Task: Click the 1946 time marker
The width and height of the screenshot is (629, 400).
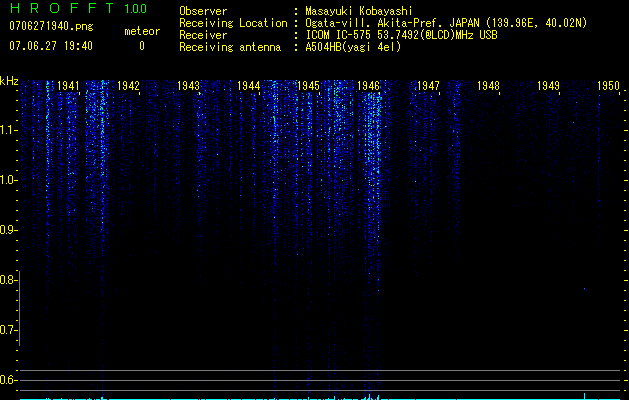Action: click(x=368, y=86)
